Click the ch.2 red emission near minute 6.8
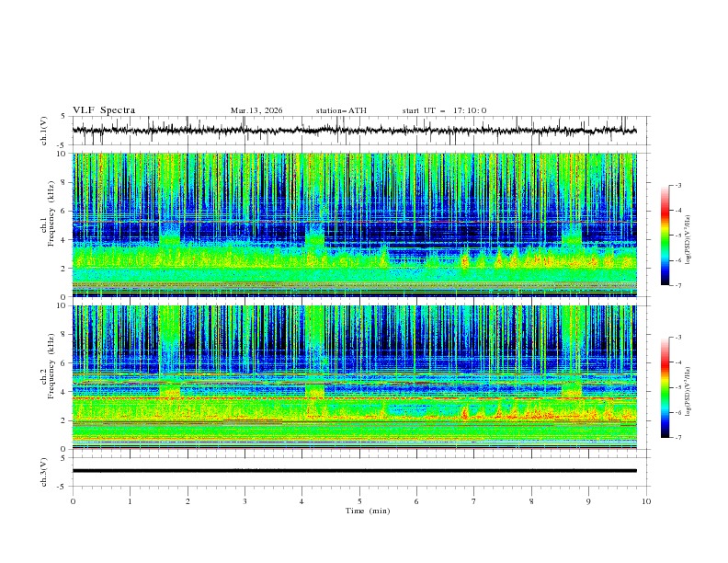The width and height of the screenshot is (728, 563). pyautogui.click(x=464, y=413)
